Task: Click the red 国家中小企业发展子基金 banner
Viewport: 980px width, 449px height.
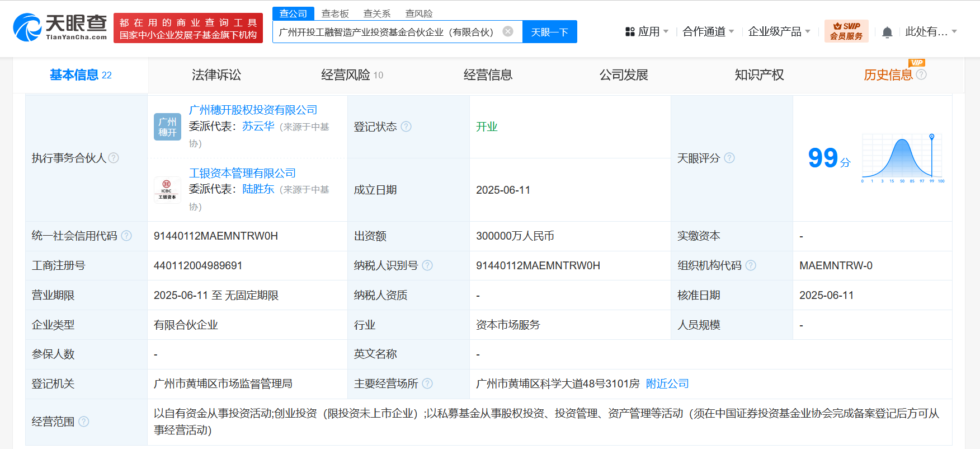Action: [188, 28]
